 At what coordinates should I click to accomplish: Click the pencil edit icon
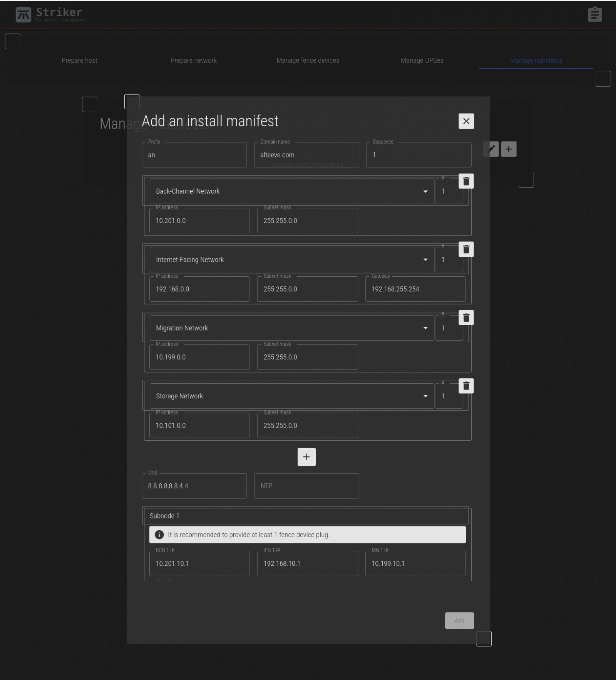491,149
